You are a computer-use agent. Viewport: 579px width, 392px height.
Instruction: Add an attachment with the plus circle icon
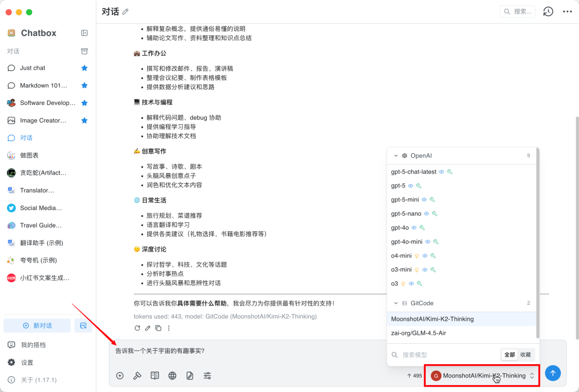click(x=120, y=375)
